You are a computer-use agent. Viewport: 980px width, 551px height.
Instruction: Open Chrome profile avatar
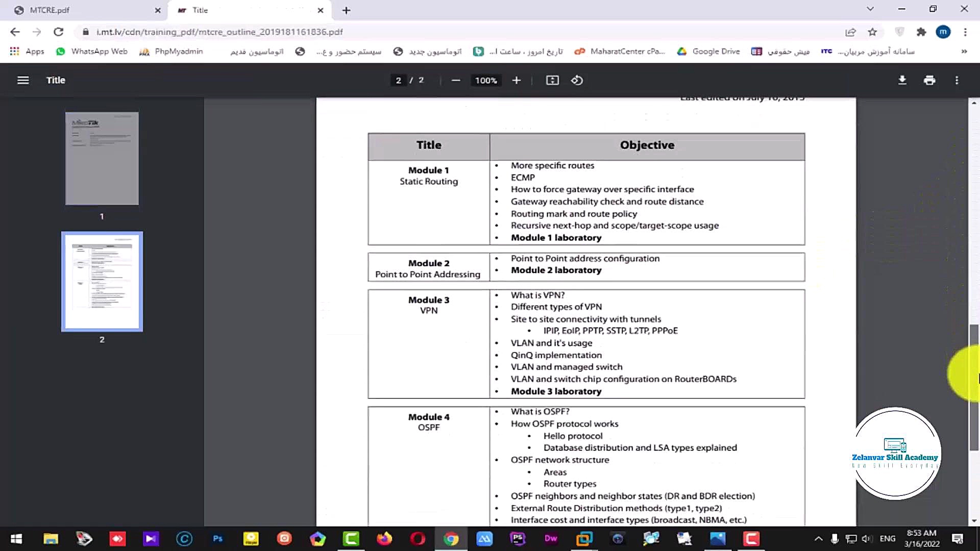[943, 32]
